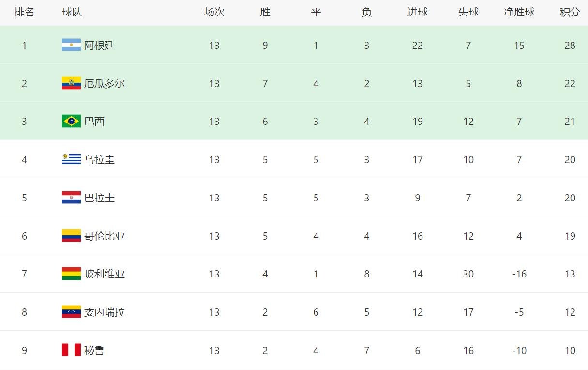Image resolution: width=588 pixels, height=370 pixels.
Task: Click Argentina's 28 points cell
Action: 570,46
